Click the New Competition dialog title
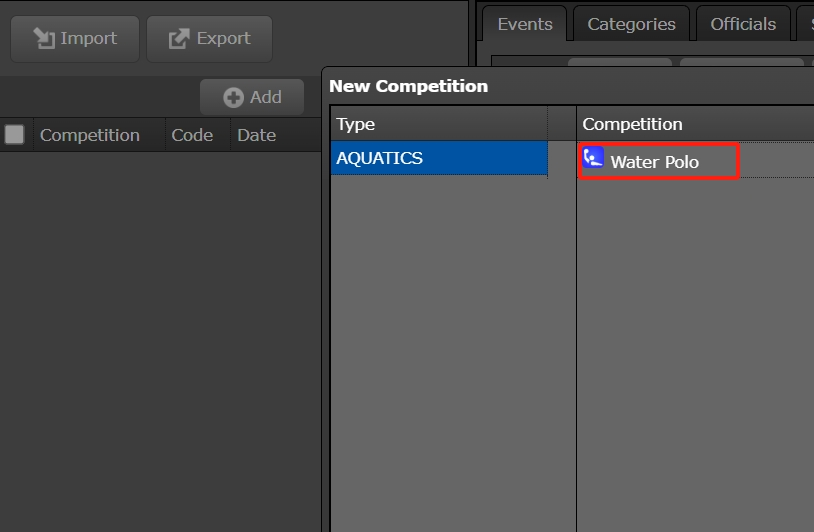Image resolution: width=814 pixels, height=532 pixels. coord(408,86)
